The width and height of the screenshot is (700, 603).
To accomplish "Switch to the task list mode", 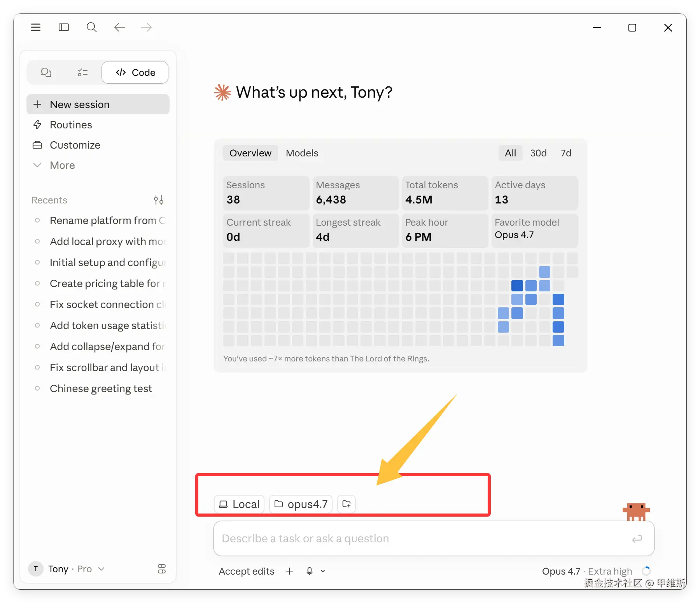I will 82,72.
